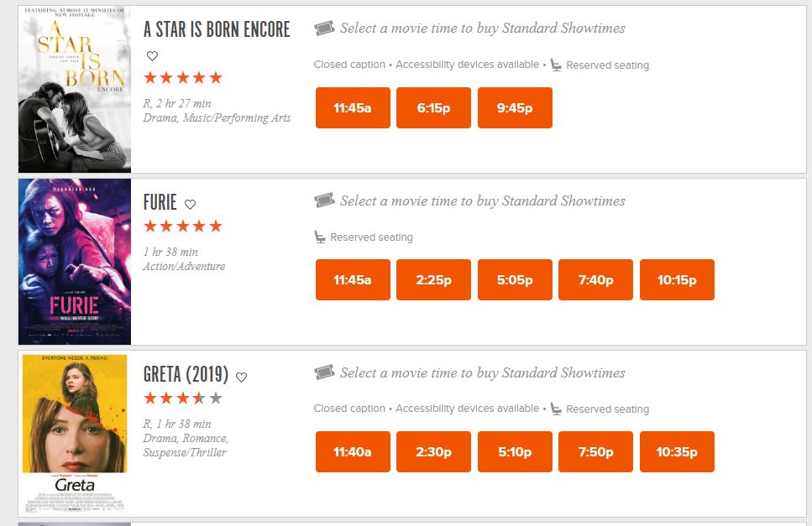Click the ticket icon in Furie row
This screenshot has height=526, width=812.
pyautogui.click(x=324, y=201)
